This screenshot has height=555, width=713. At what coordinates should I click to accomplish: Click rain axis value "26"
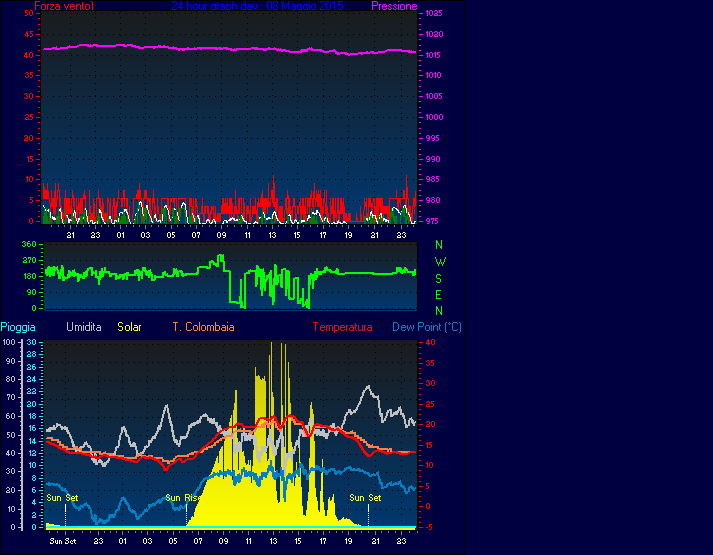pos(32,367)
